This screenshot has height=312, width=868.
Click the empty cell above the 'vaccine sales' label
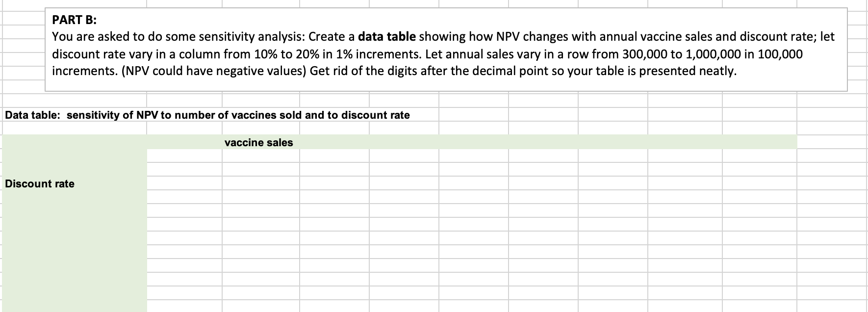coord(260,129)
